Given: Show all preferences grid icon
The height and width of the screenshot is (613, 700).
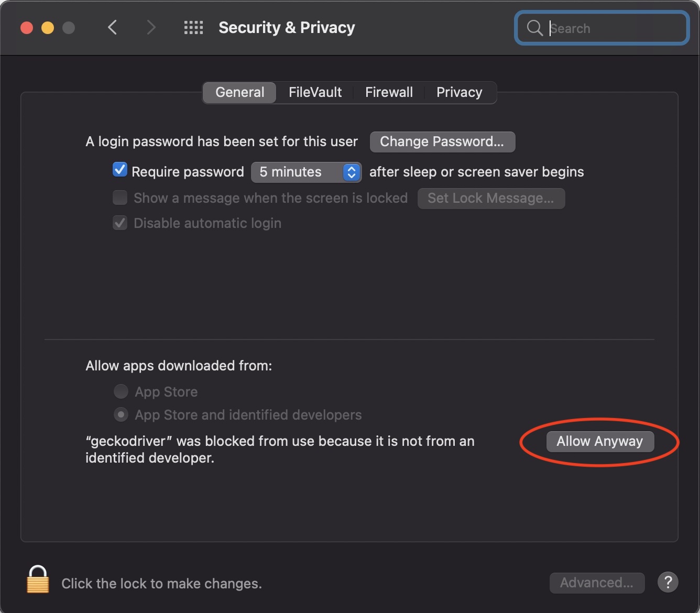Looking at the screenshot, I should 193,28.
